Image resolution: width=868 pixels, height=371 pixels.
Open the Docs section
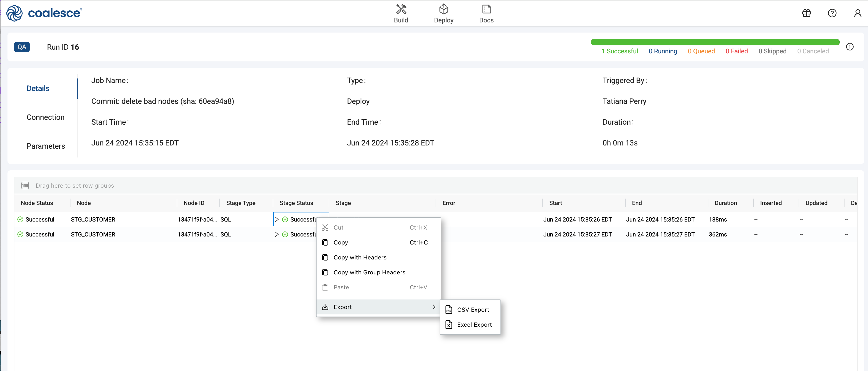[x=486, y=13]
